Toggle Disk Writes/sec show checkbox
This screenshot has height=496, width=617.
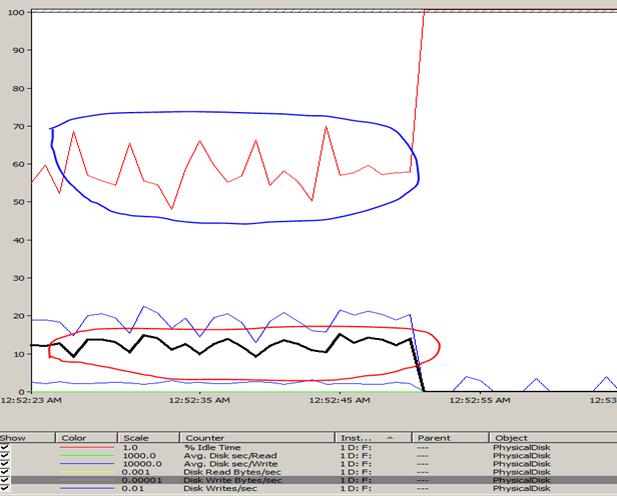pos(7,488)
